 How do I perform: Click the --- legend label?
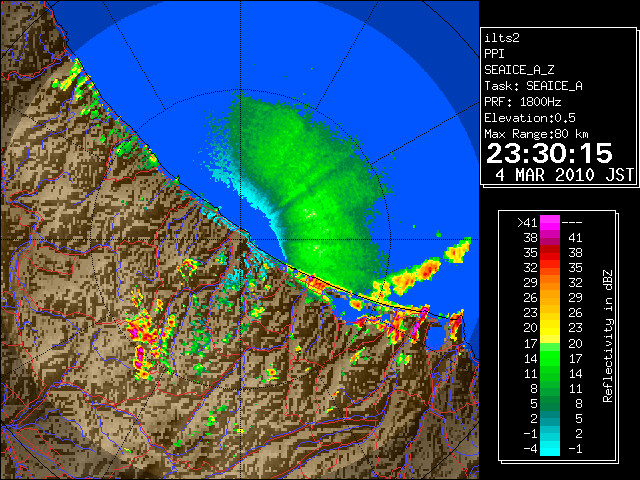(572, 222)
